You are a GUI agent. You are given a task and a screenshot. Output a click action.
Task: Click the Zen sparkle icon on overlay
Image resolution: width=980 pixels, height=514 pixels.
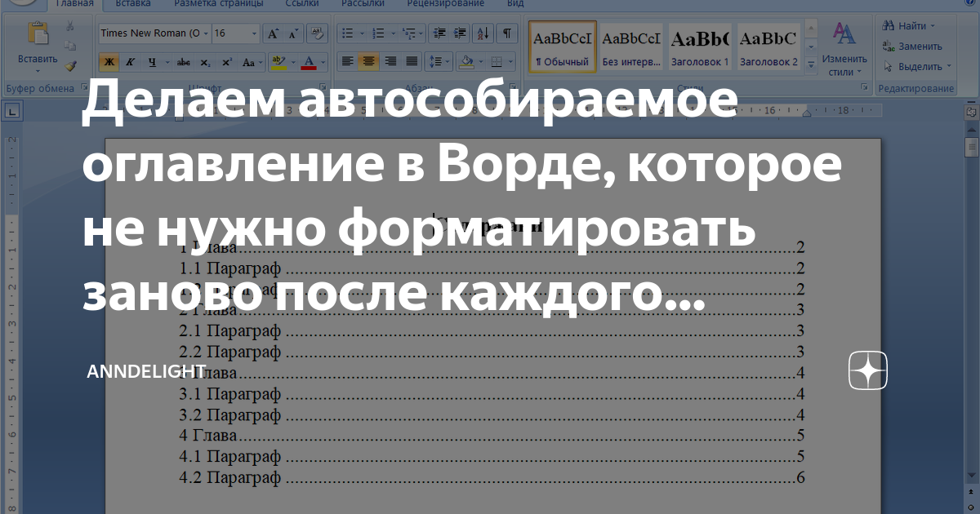pos(868,371)
